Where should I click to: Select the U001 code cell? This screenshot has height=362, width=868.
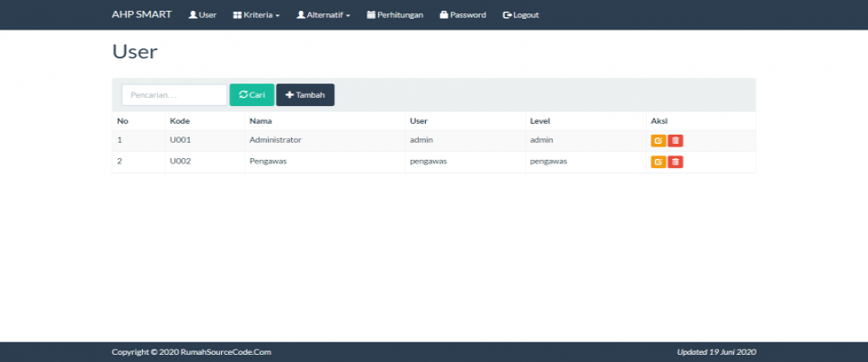[205, 141]
